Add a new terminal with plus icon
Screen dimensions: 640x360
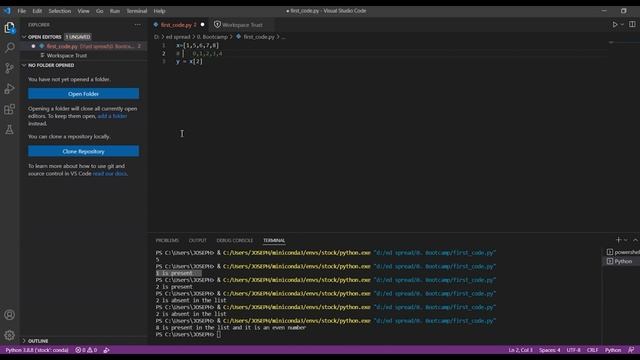(x=618, y=240)
